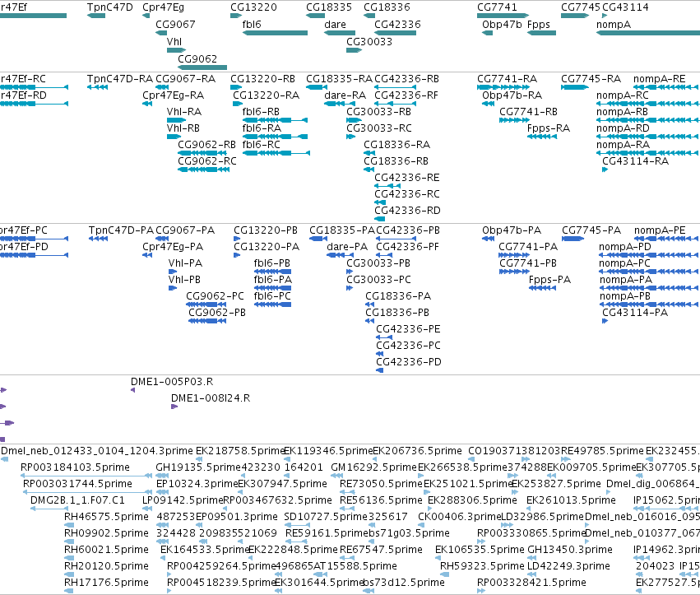Select protein label Fpps-PA
700x595 pixels.
(x=549, y=280)
